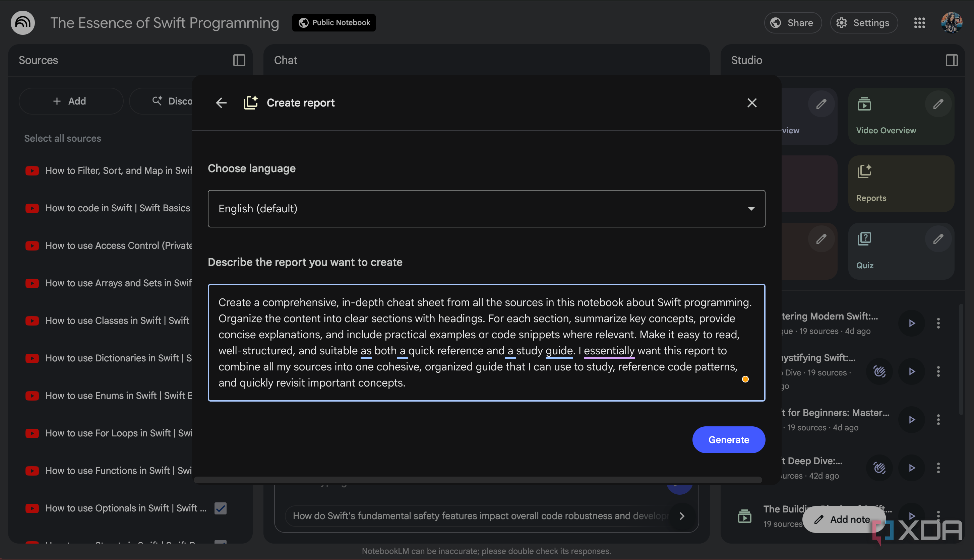Image resolution: width=974 pixels, height=560 pixels.
Task: Toggle checkbox for 'How to use Optionals in Swift'
Action: (x=220, y=508)
